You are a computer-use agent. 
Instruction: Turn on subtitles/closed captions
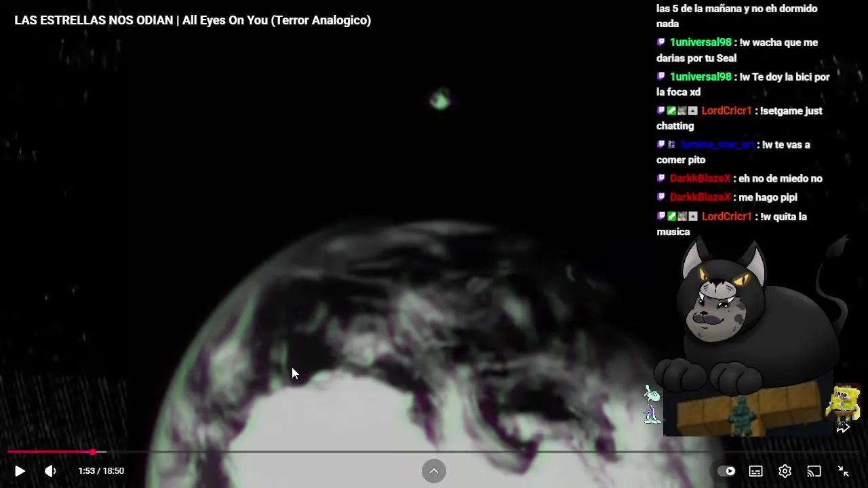(x=755, y=471)
